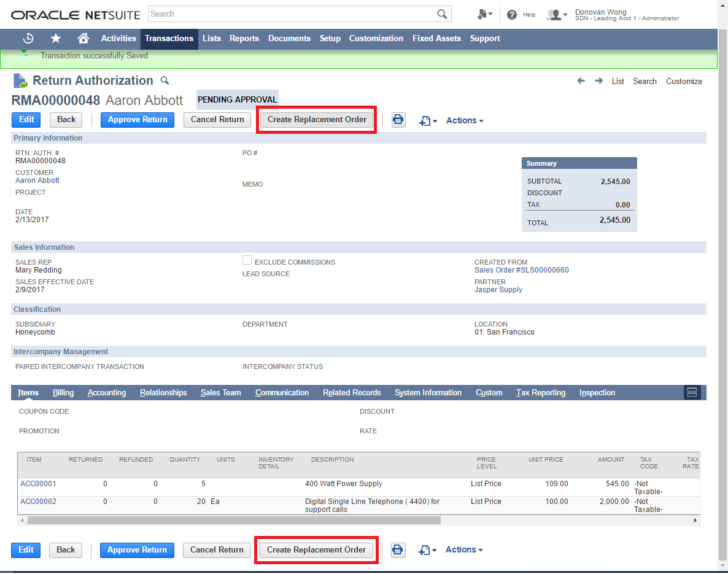The height and width of the screenshot is (574, 728).
Task: Click the Customize link
Action: point(684,81)
